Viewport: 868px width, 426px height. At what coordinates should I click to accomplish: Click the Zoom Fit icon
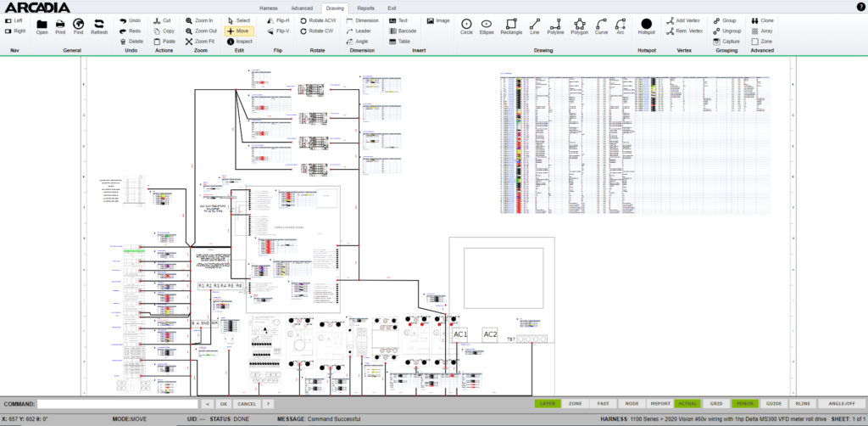click(198, 41)
